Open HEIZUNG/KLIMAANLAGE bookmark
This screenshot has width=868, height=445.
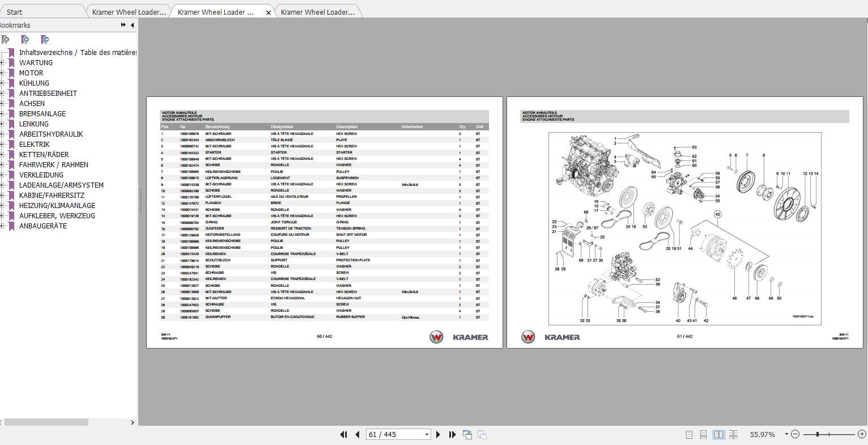tap(57, 206)
